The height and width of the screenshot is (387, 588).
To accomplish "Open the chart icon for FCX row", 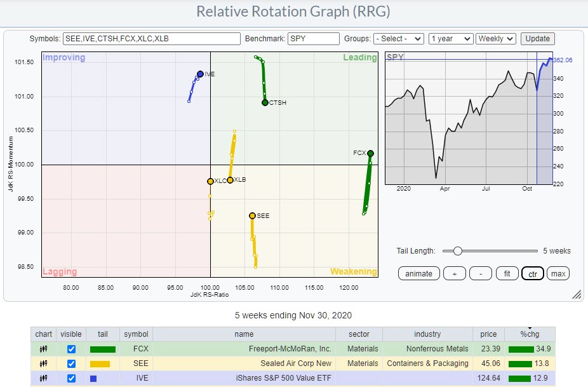I will 44,349.
